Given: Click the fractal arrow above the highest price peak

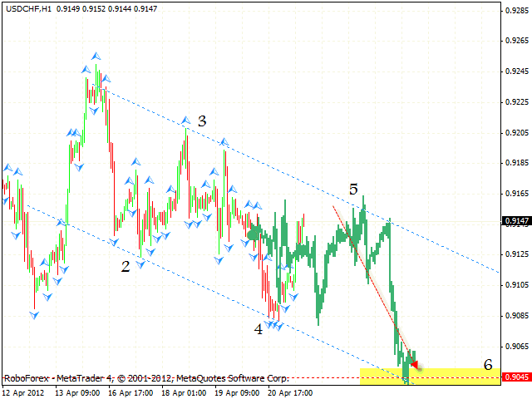Looking at the screenshot, I should pos(96,57).
